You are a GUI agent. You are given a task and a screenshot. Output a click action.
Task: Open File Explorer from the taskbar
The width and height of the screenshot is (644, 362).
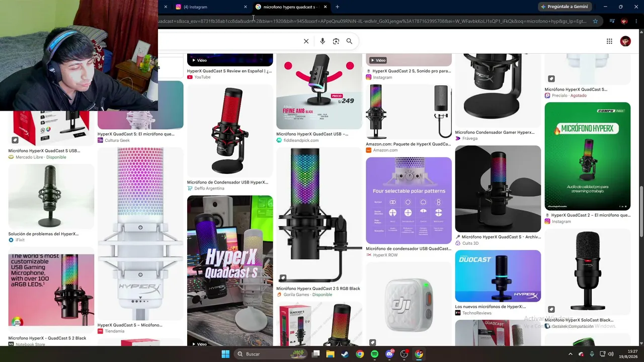click(x=330, y=354)
